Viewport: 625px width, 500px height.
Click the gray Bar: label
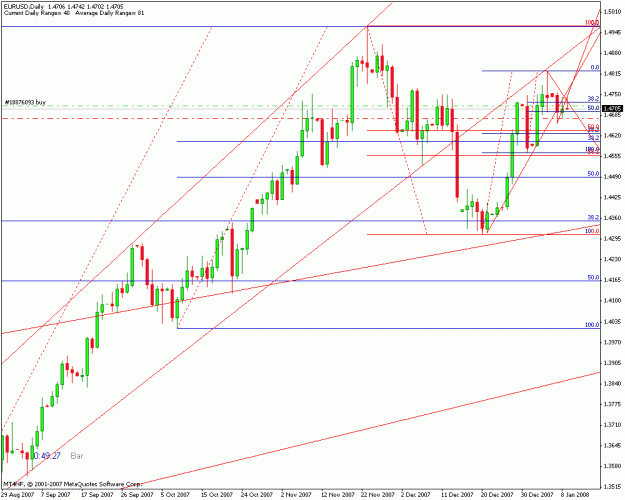[78, 456]
